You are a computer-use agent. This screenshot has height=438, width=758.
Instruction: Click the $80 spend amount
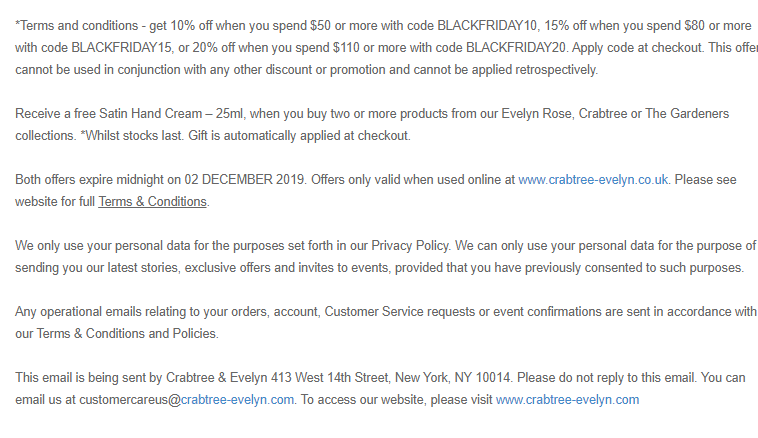pyautogui.click(x=694, y=26)
